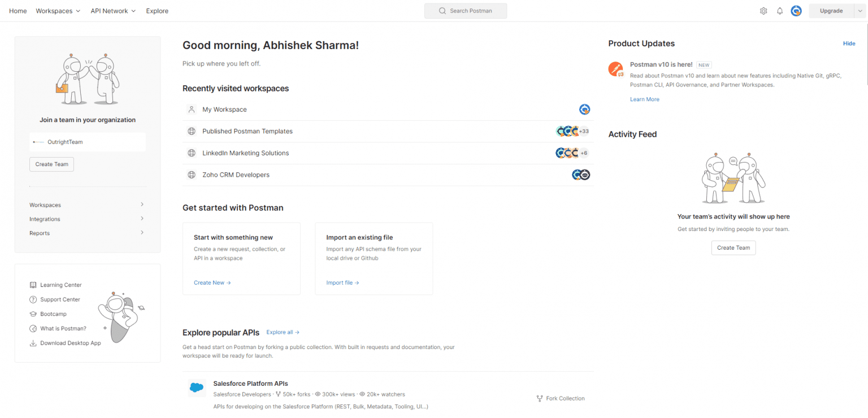The image size is (868, 418).
Task: Click the Download Desktop App icon
Action: point(32,342)
